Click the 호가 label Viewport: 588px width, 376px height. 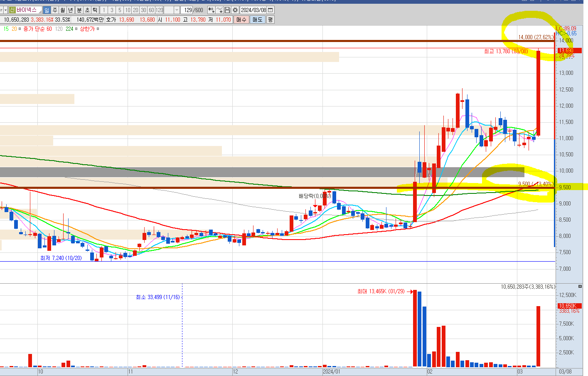tap(111, 20)
